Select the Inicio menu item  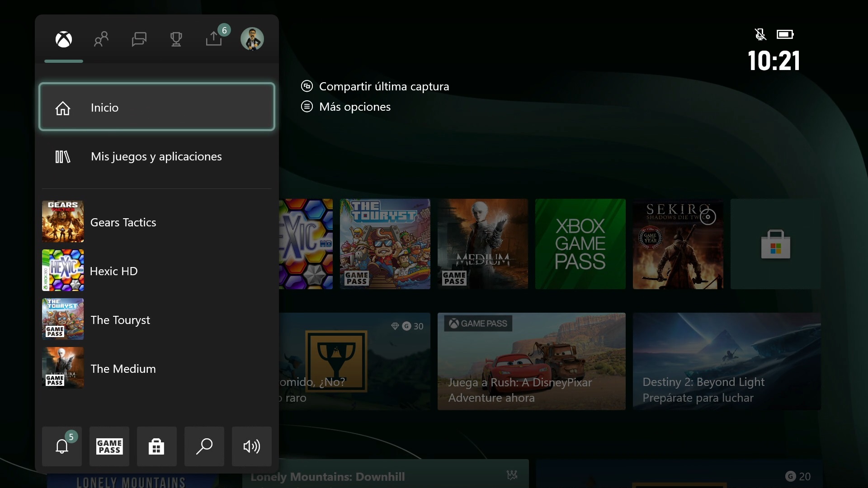pyautogui.click(x=156, y=107)
